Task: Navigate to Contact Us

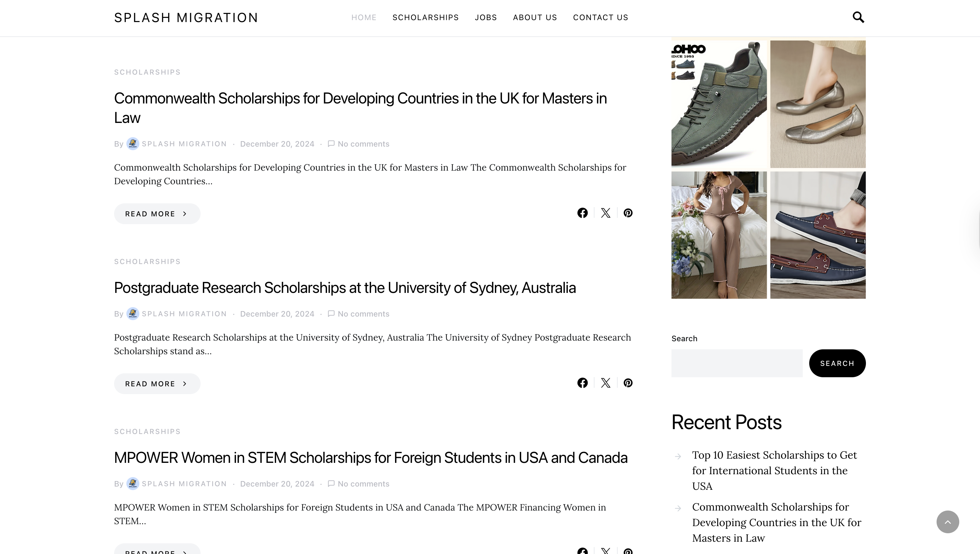Action: (x=600, y=18)
